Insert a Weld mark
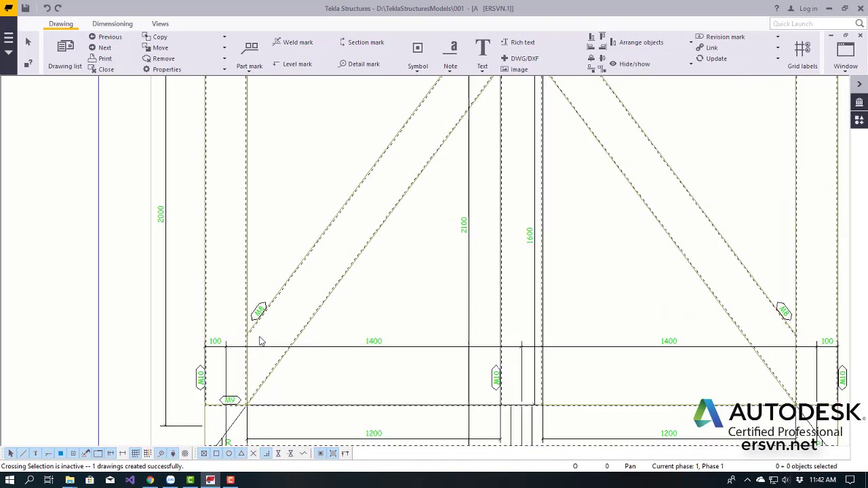 coord(293,42)
